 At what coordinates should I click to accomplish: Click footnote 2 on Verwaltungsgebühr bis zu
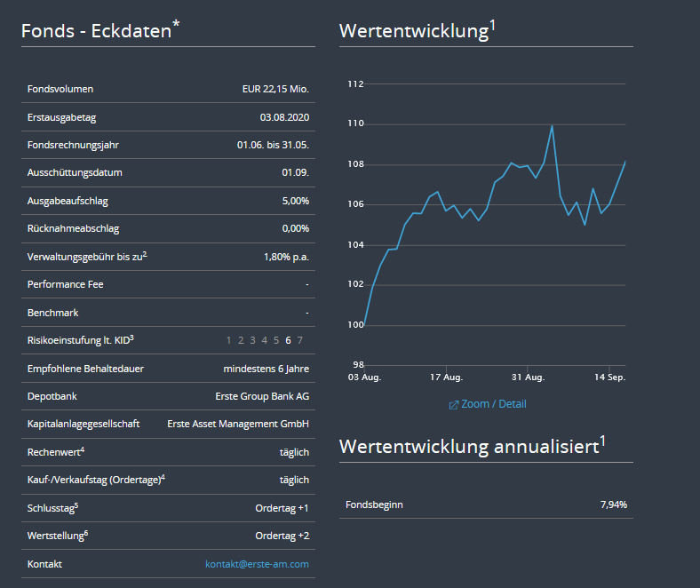tap(145, 254)
